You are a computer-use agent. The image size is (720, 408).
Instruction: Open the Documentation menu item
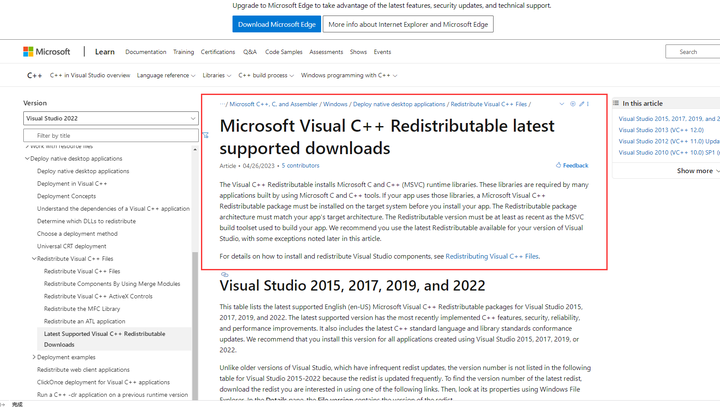pos(146,52)
